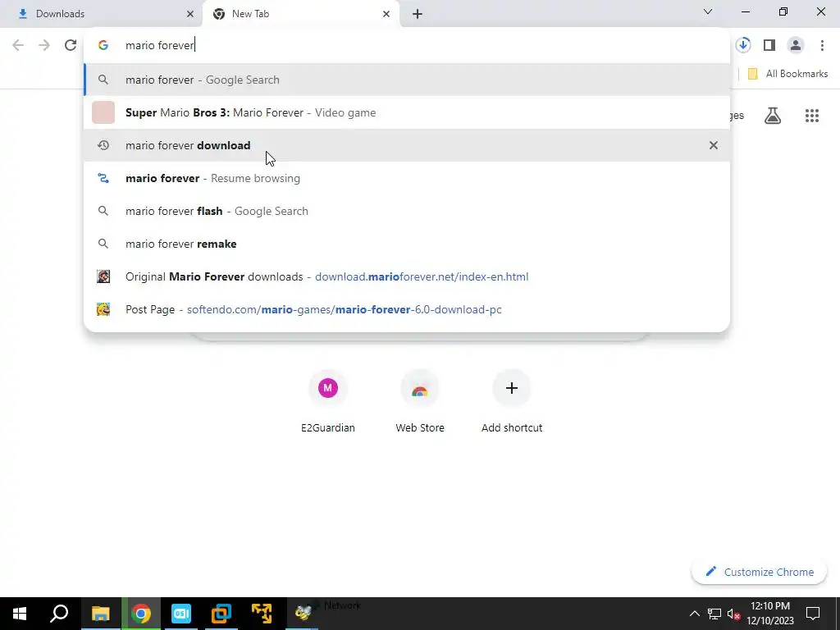This screenshot has width=840, height=630.
Task: Click the video game thumbnail in suggestions
Action: [x=103, y=112]
